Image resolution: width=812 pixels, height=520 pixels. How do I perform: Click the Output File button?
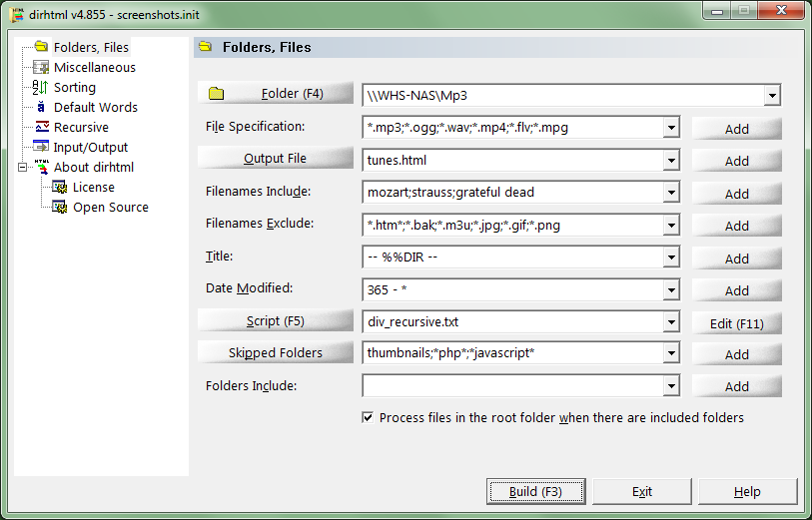click(276, 158)
